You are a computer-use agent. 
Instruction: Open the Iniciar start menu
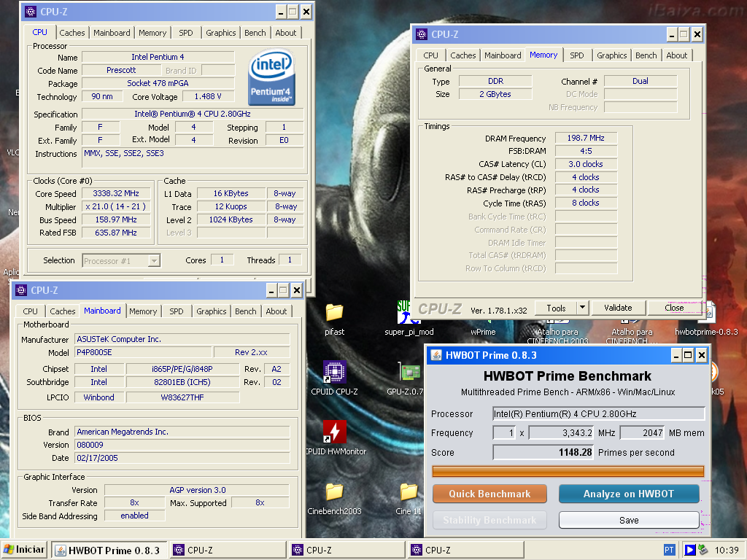coord(24,550)
